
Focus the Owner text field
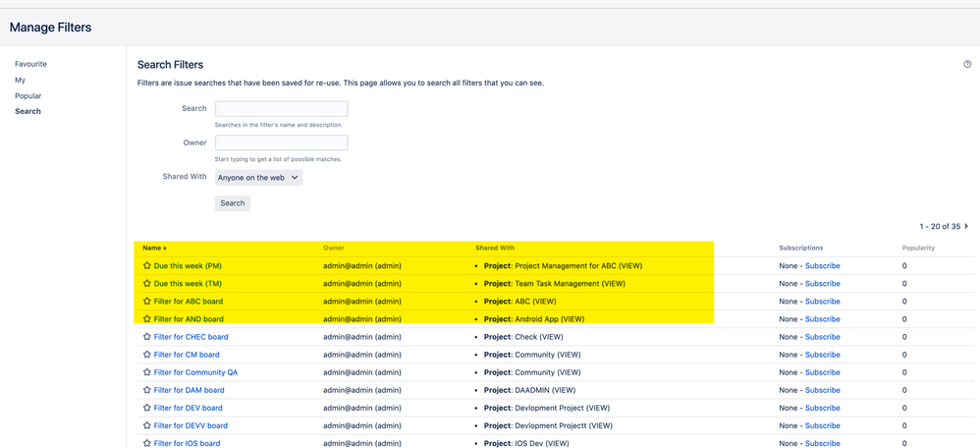[x=281, y=142]
